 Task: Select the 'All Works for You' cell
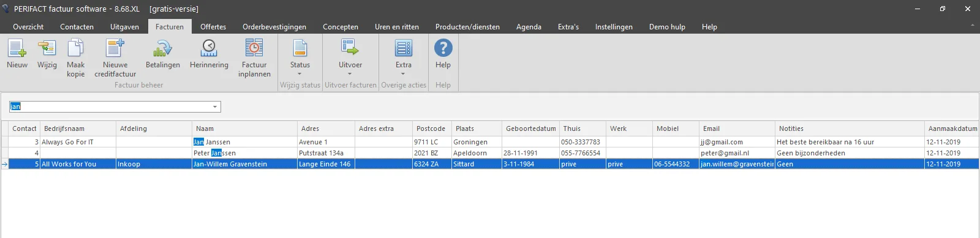point(78,164)
